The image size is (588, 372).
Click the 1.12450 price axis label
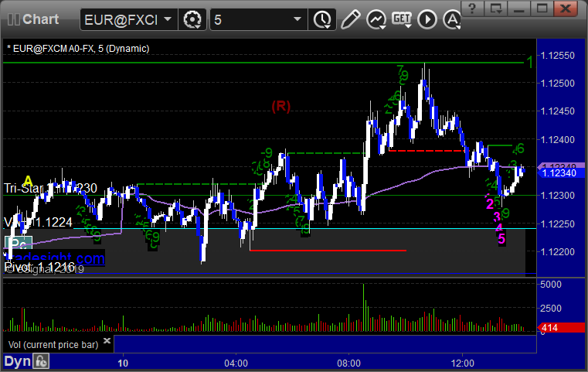tap(557, 111)
